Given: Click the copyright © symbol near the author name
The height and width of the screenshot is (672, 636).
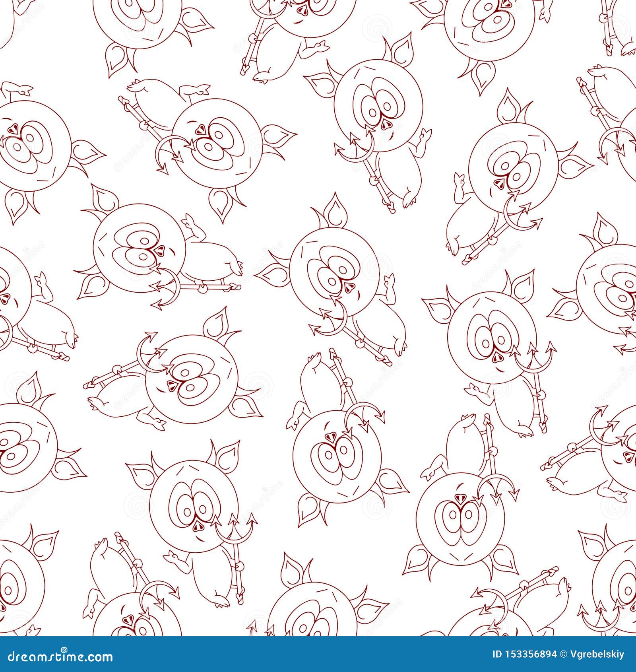Looking at the screenshot, I should tap(563, 654).
